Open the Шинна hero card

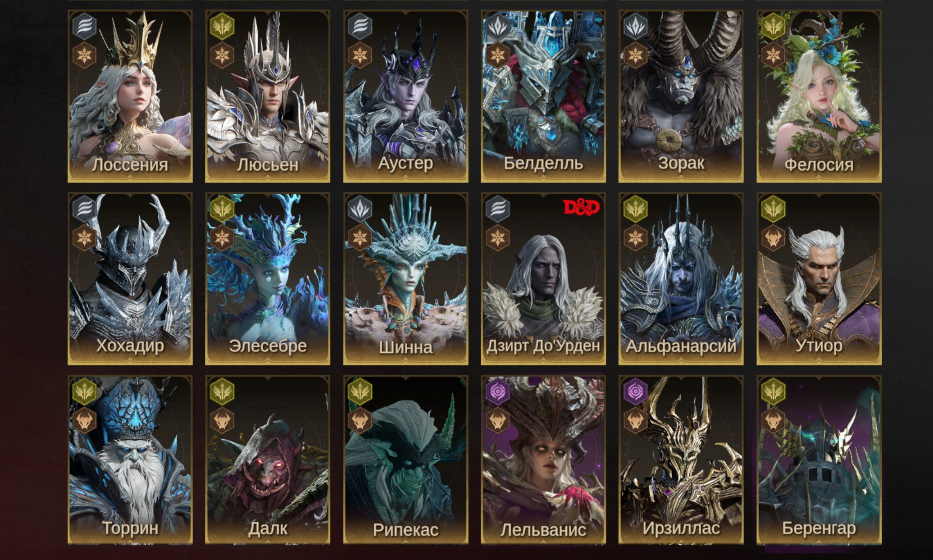pos(406,279)
